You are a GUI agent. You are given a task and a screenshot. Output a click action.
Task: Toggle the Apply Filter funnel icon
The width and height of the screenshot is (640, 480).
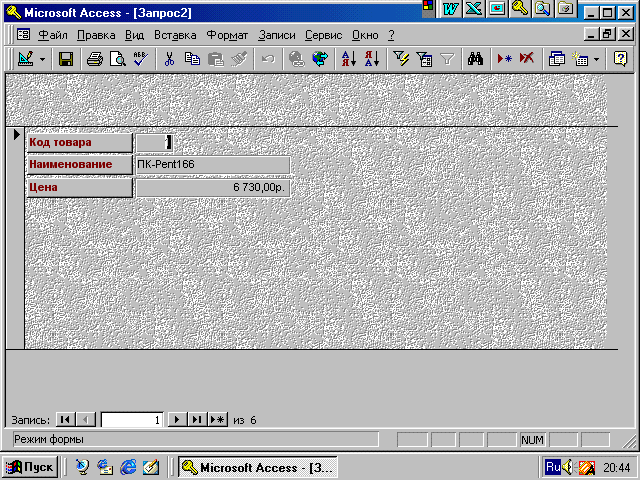447,59
